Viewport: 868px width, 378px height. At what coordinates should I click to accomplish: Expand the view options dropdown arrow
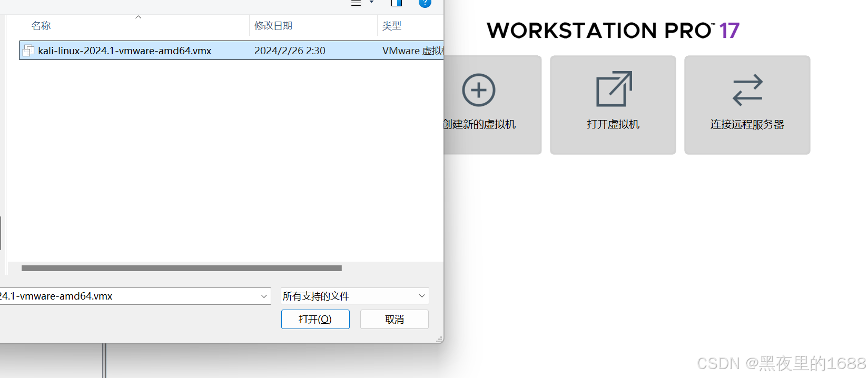371,2
